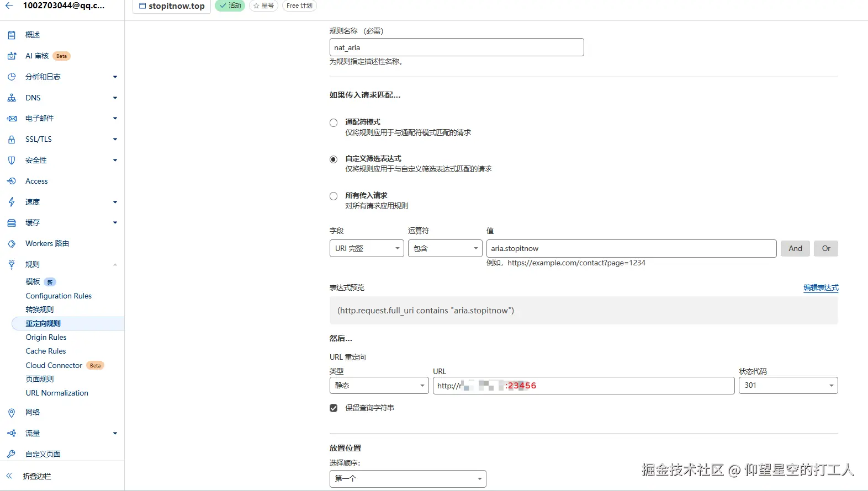Expand the 流量 sidebar arrow
The image size is (868, 491).
click(115, 433)
